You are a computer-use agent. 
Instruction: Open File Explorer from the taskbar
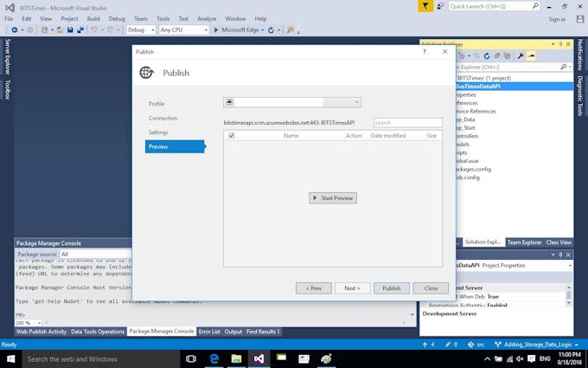click(x=236, y=358)
